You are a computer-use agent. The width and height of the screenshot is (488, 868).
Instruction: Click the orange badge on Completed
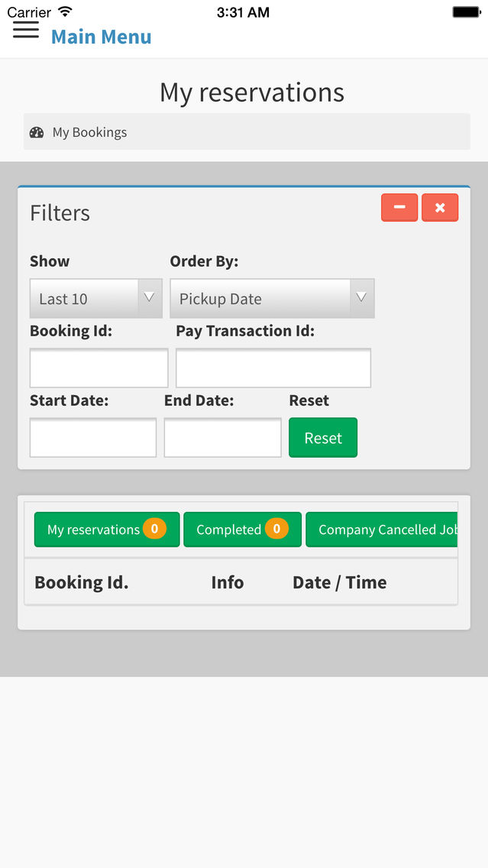(x=277, y=528)
